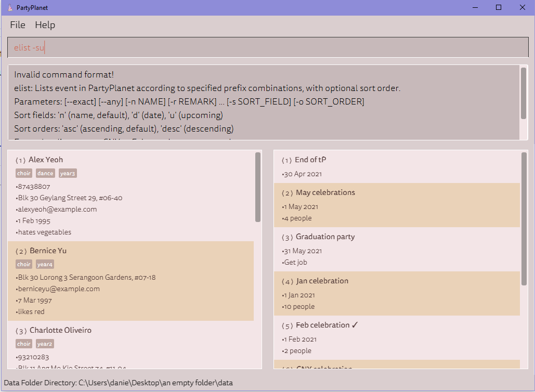This screenshot has width=535, height=392.
Task: Click remark 'hates vegetables'
Action: tap(44, 232)
